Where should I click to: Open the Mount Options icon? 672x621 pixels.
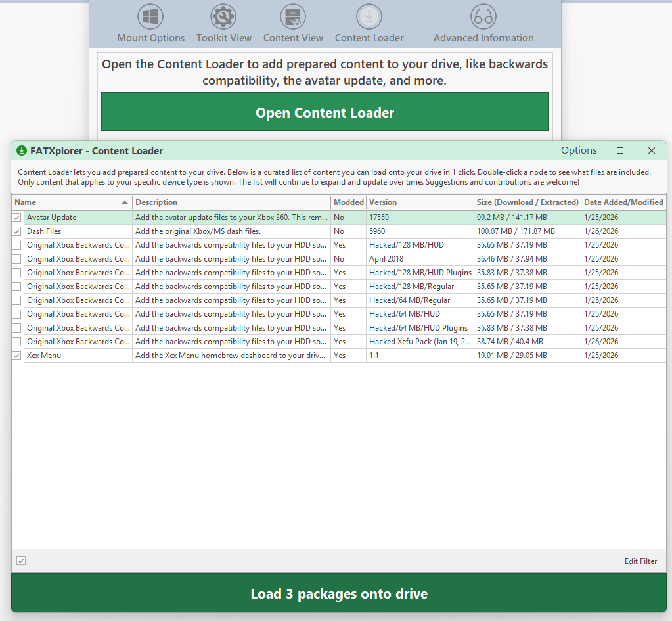point(150,16)
